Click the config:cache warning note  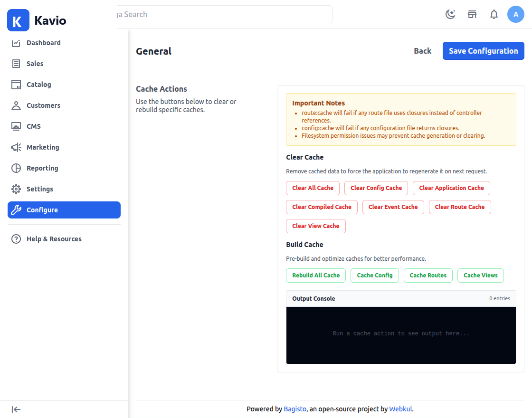380,128
